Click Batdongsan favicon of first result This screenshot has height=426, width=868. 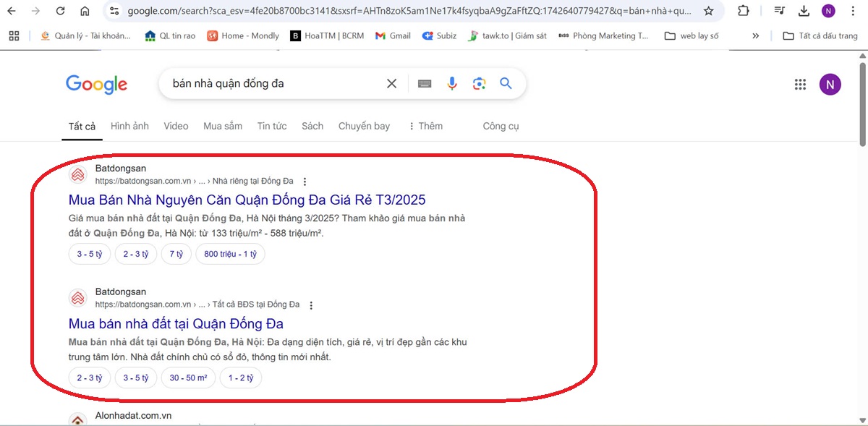pos(78,174)
